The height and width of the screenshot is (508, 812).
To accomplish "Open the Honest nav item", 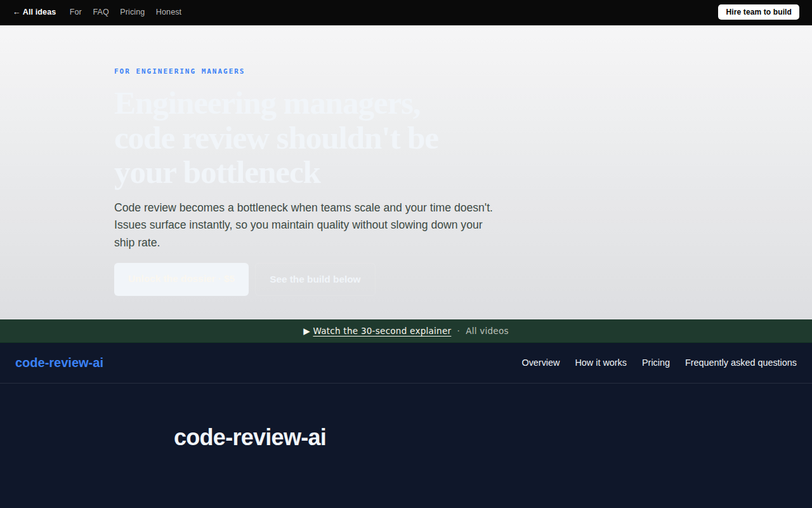I will (169, 12).
